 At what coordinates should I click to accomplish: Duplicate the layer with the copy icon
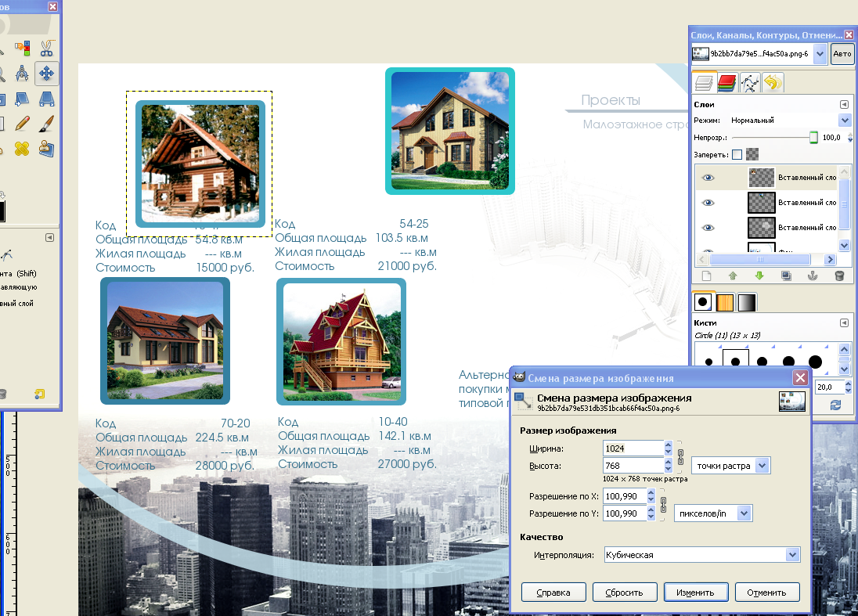coord(786,276)
